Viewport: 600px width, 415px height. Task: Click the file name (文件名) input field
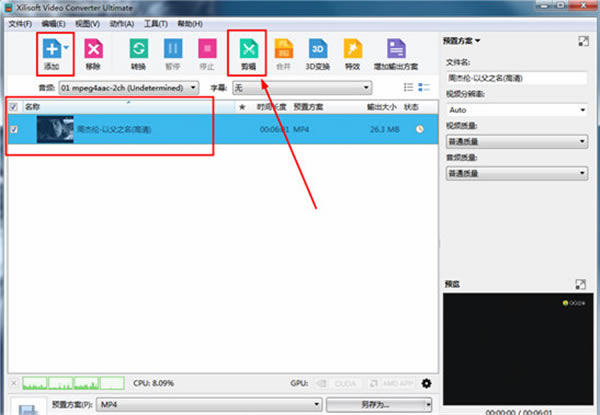coord(517,78)
